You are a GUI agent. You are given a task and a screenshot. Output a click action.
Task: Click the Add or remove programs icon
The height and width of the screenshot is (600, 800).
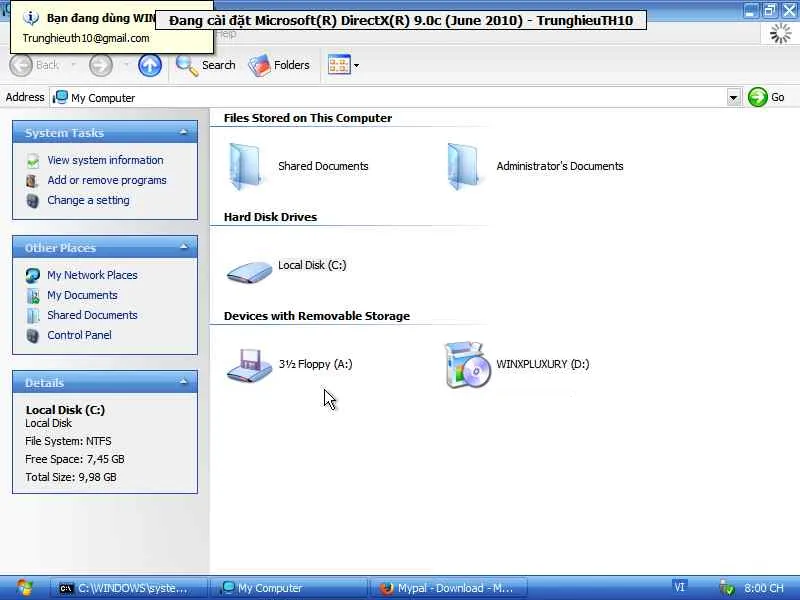(32, 181)
